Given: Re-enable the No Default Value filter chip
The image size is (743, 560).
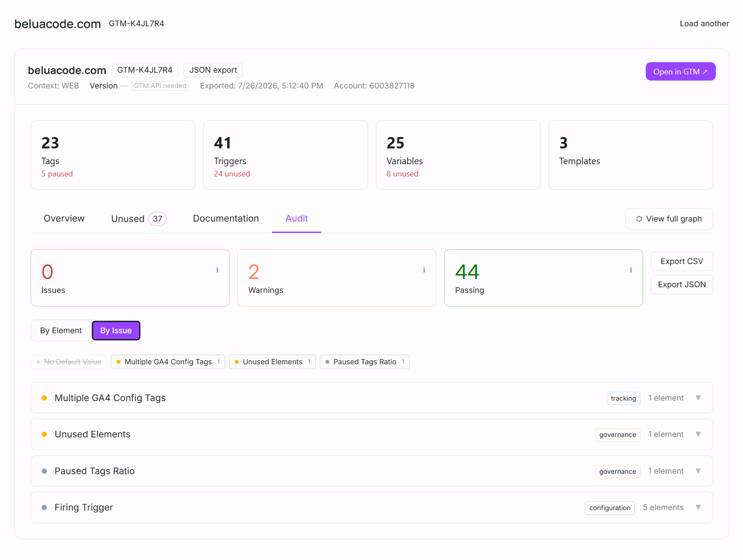Looking at the screenshot, I should click(69, 362).
